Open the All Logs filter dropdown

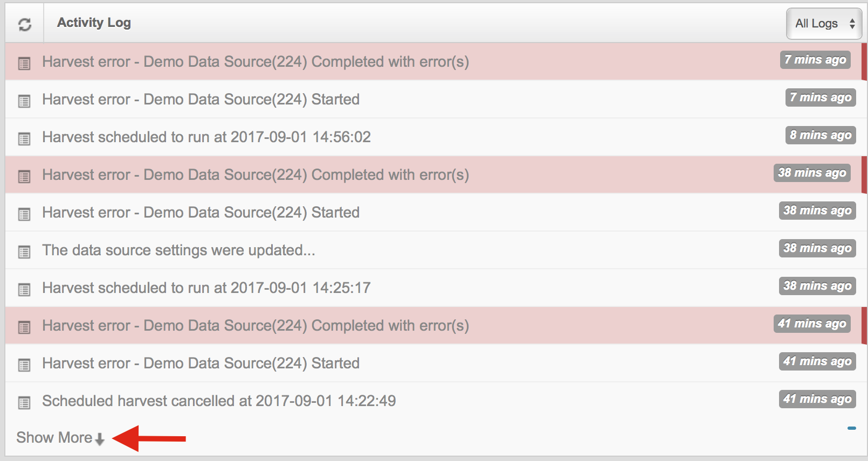[x=824, y=24]
